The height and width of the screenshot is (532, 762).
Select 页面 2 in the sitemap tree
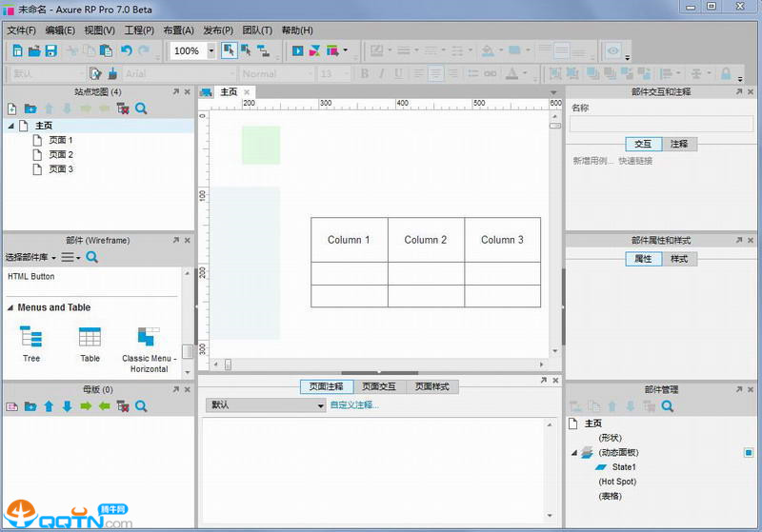point(61,154)
